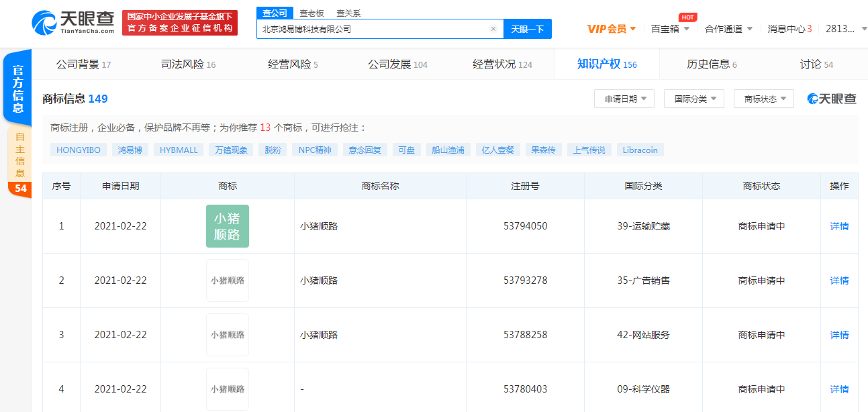Open the 消息中心 notifications
This screenshot has width=868, height=412.
coord(789,29)
